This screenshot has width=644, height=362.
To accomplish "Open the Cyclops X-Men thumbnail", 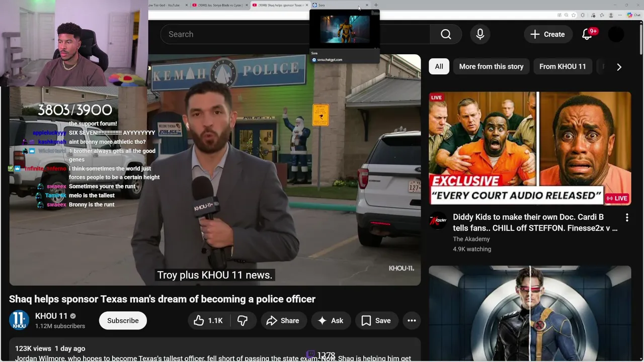I will (x=530, y=314).
